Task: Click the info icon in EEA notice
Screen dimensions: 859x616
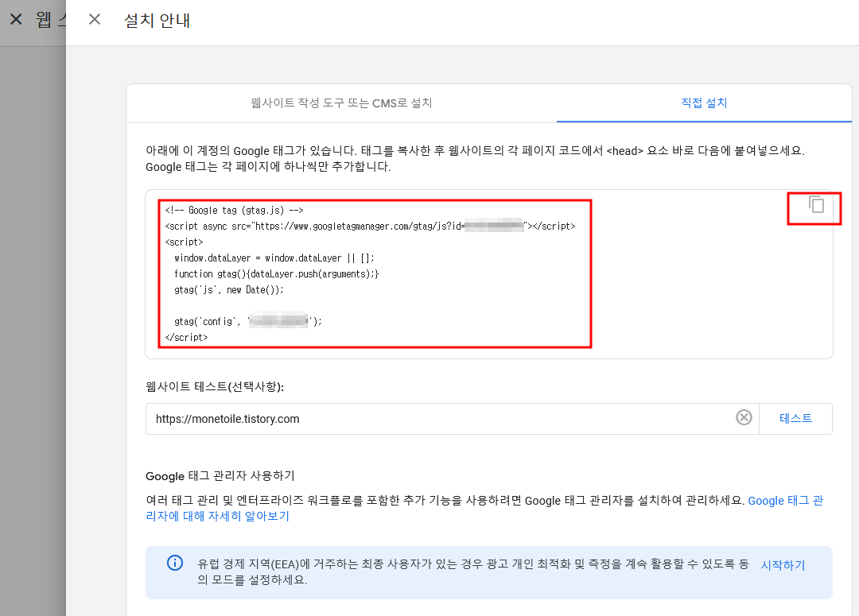Action: tap(175, 563)
